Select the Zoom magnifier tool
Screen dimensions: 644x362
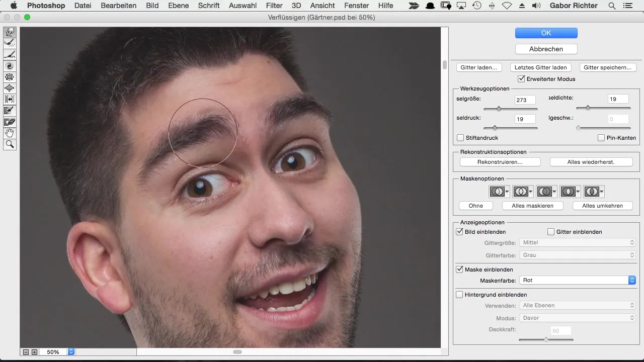coord(10,145)
